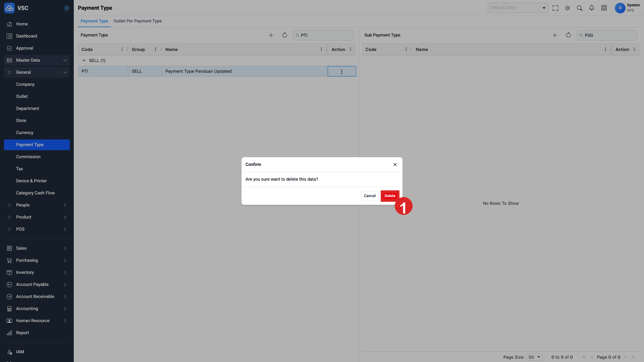Collapse the General submenu
Image resolution: width=644 pixels, height=362 pixels.
37,72
